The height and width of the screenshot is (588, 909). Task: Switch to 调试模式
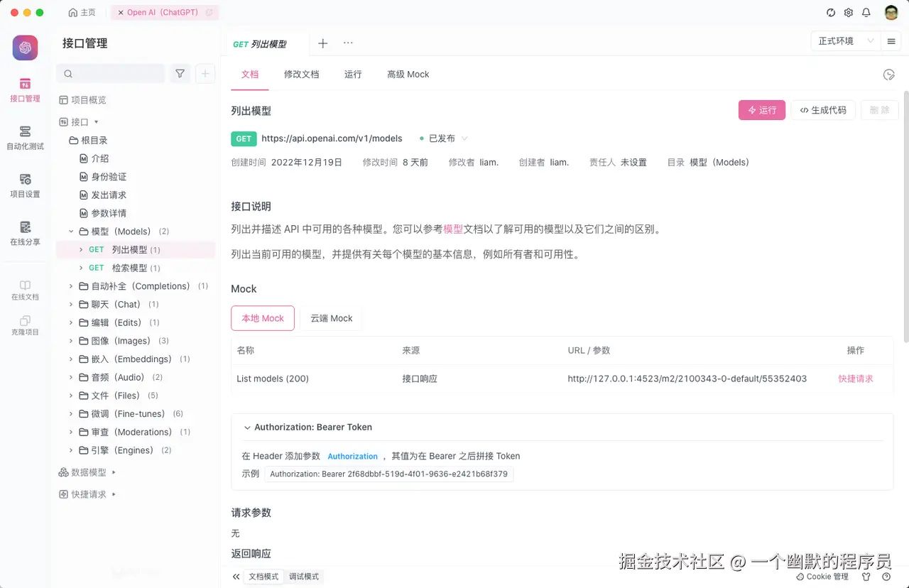pyautogui.click(x=304, y=577)
